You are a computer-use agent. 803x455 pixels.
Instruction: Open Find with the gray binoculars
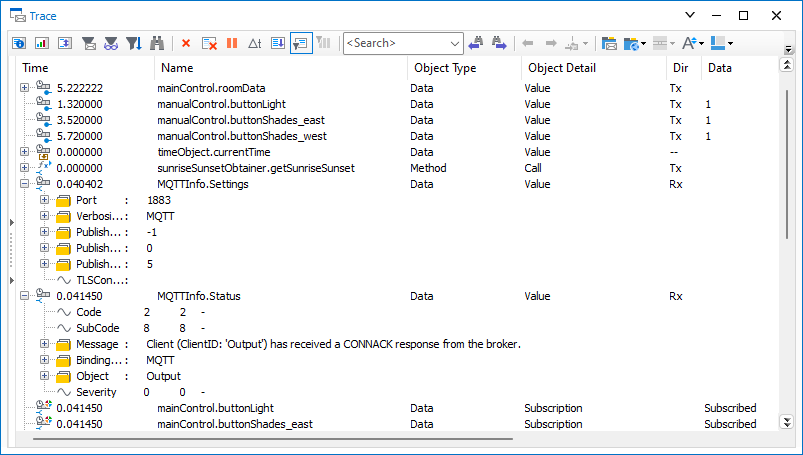pos(157,44)
